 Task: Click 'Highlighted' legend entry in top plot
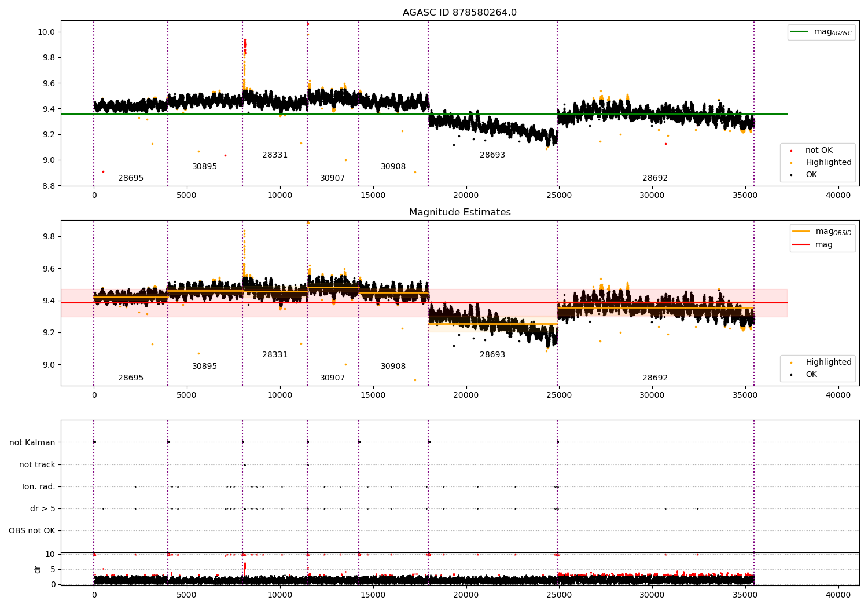tap(821, 162)
